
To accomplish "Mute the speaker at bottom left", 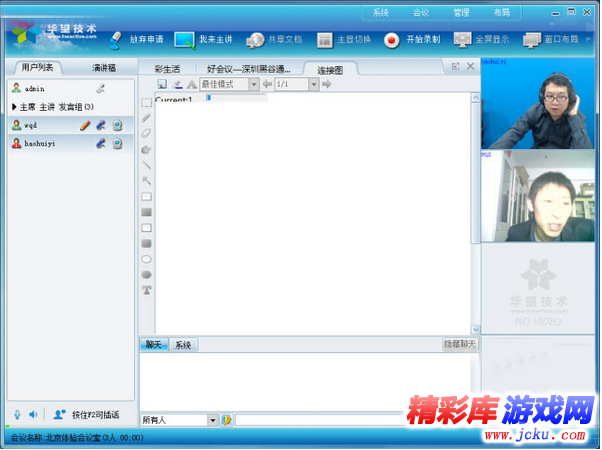I will [33, 414].
